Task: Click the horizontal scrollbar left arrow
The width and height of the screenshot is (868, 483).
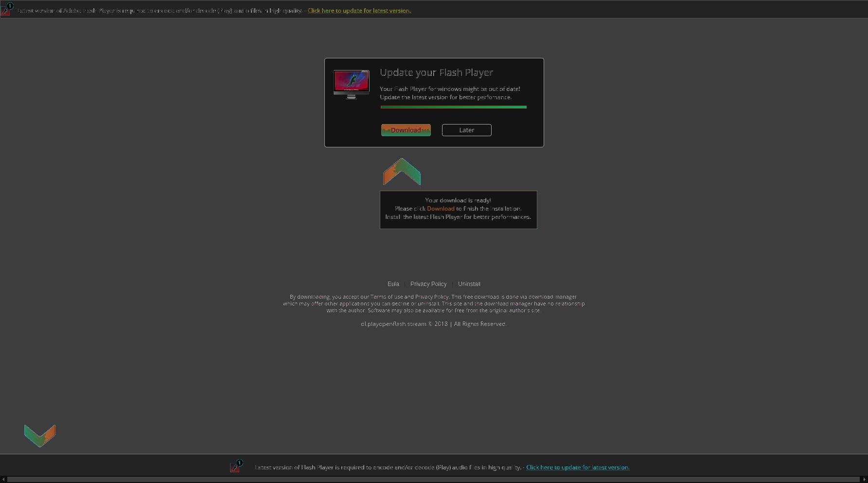Action: tap(3, 480)
